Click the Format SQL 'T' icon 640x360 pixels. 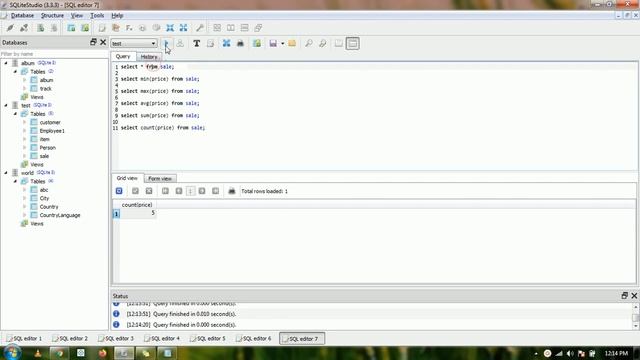coord(196,43)
